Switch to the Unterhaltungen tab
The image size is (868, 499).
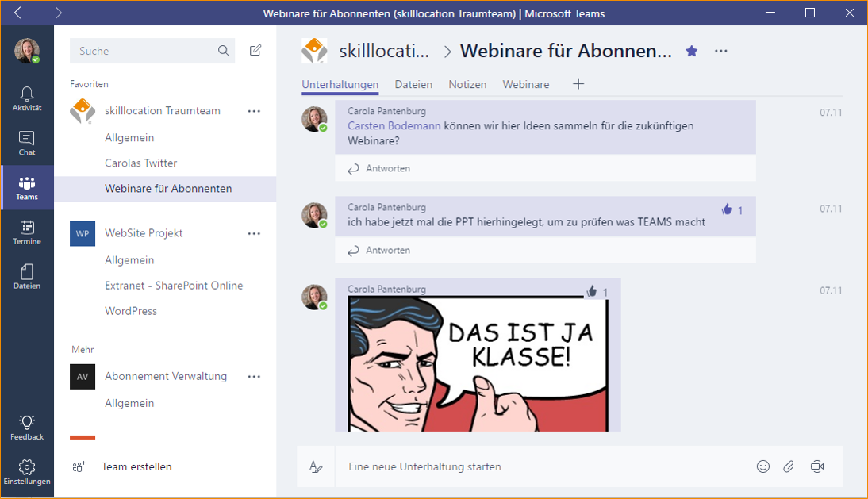coord(340,85)
